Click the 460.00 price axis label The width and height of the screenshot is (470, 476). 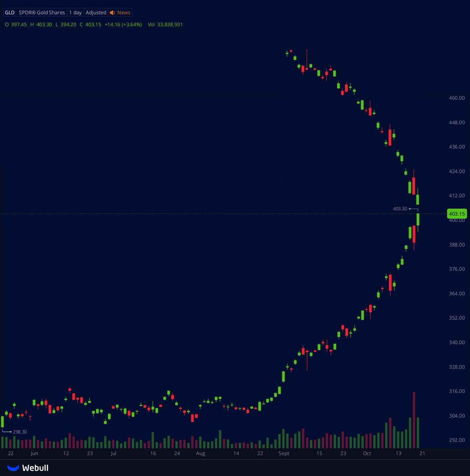457,98
